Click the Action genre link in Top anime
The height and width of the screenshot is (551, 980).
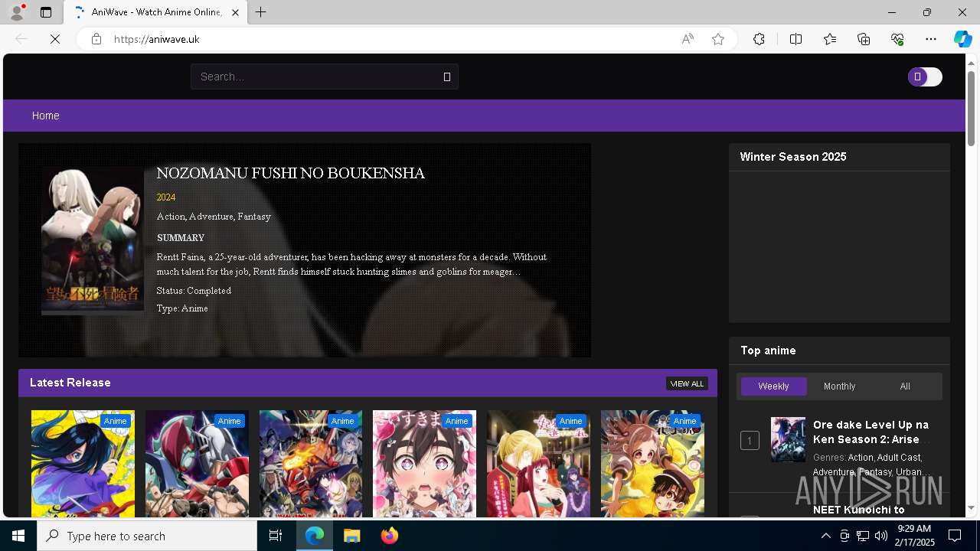click(861, 457)
